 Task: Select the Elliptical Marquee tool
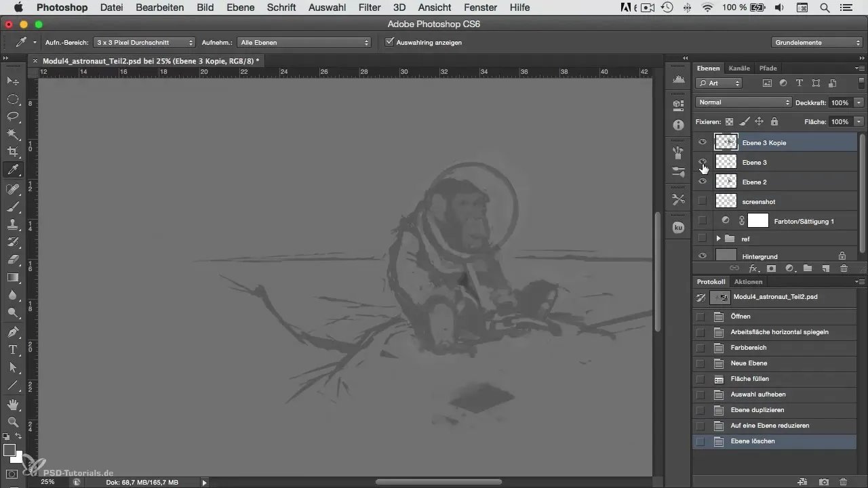tap(12, 99)
